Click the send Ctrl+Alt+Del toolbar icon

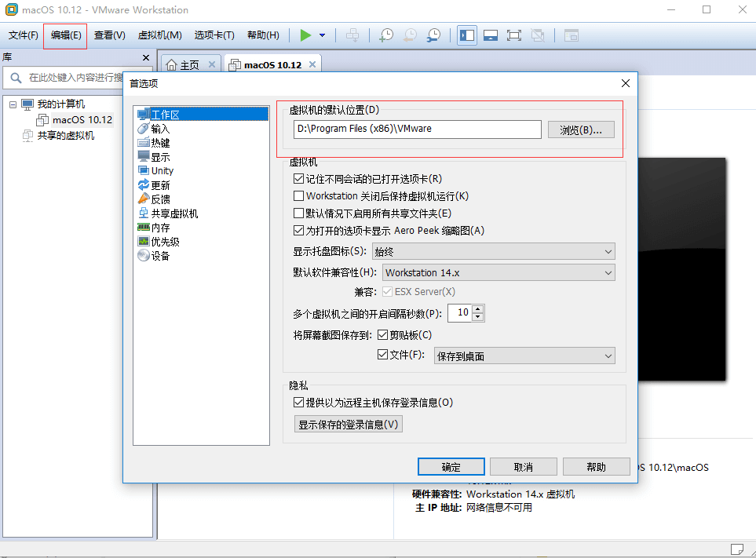pyautogui.click(x=353, y=35)
